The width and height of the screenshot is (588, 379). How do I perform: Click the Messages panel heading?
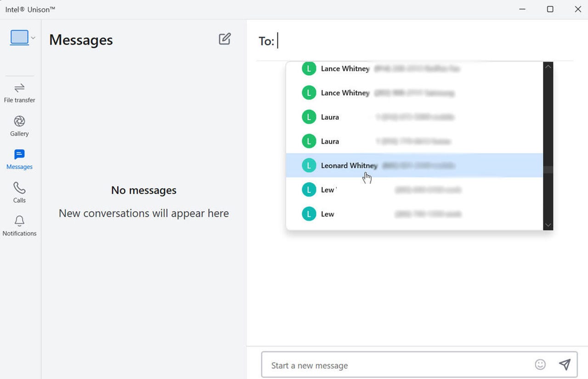81,40
